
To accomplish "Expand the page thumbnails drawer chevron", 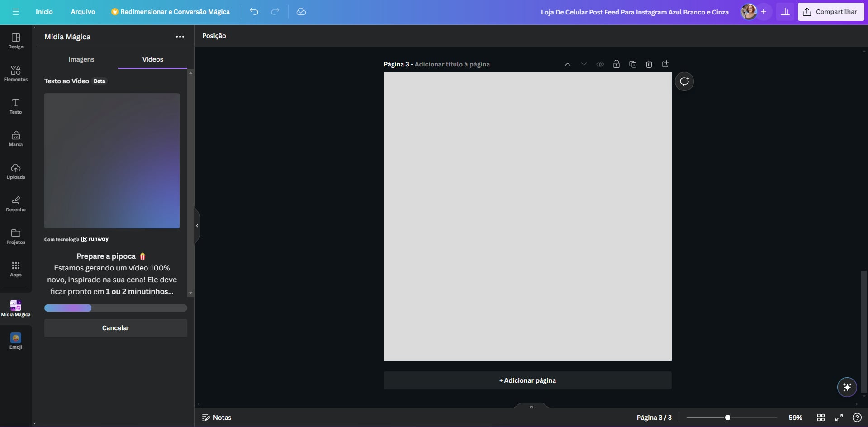I will pyautogui.click(x=531, y=407).
